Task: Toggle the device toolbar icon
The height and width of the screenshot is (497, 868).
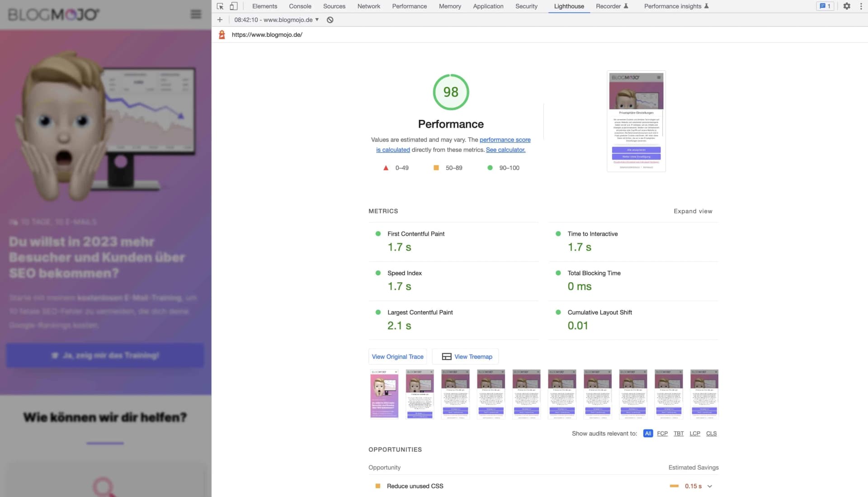Action: [x=233, y=6]
